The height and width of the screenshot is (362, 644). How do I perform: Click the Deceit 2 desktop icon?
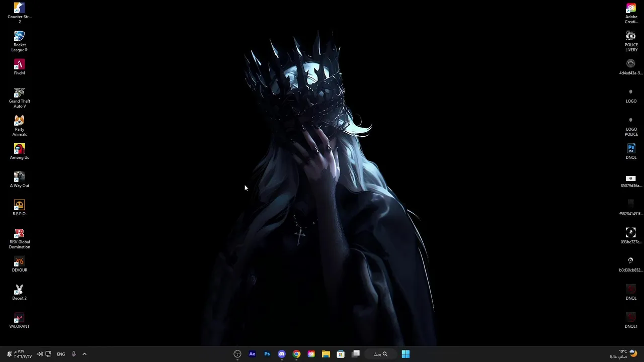(x=19, y=293)
